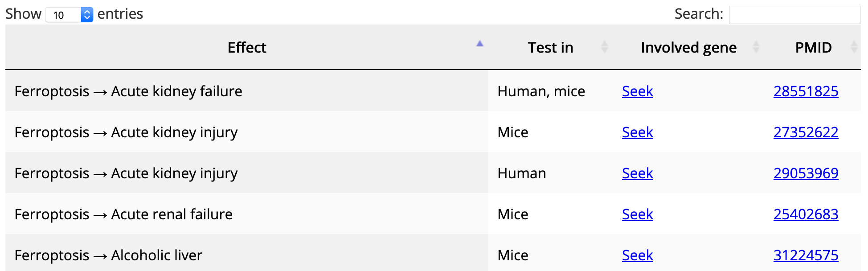
Task: Open PMID link 27352622
Action: (x=806, y=132)
